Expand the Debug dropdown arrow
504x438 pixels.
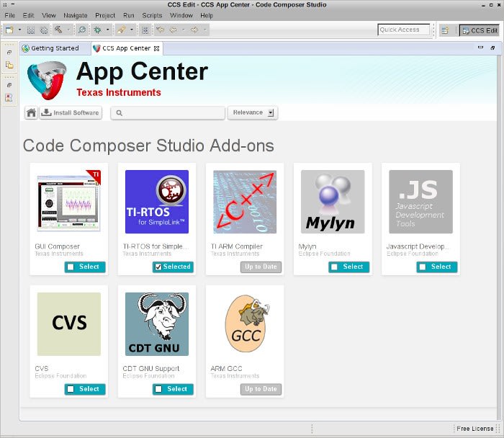click(108, 30)
